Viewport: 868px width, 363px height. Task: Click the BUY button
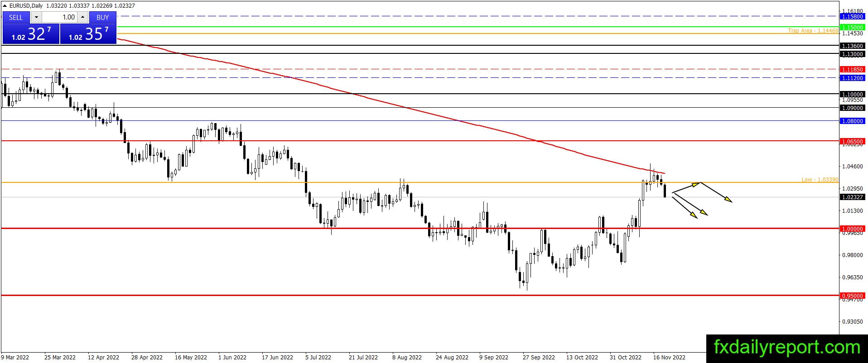click(x=103, y=17)
